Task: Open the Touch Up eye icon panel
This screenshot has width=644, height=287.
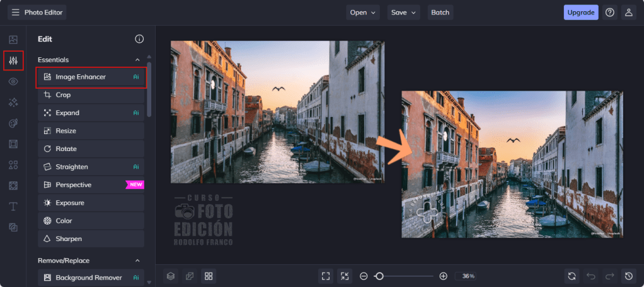Action: click(x=13, y=81)
